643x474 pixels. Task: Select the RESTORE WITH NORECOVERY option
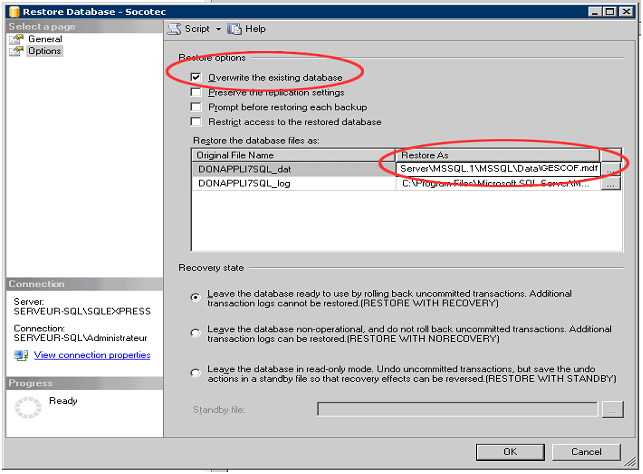tap(195, 333)
